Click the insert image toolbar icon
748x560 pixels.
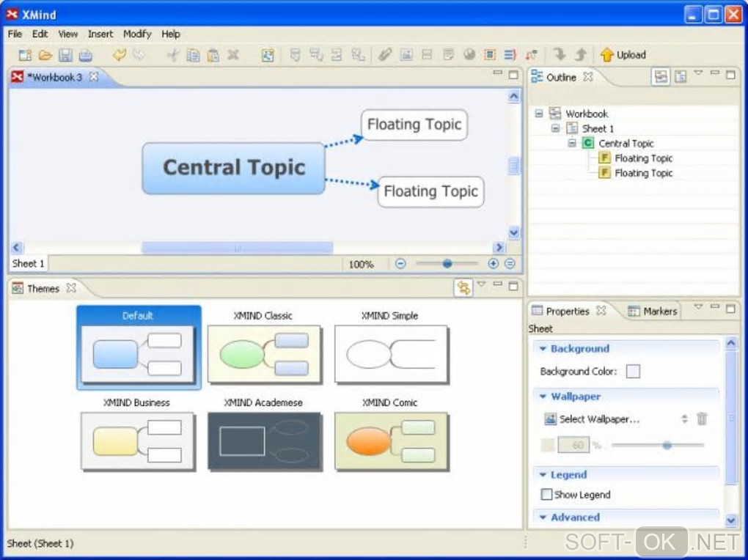406,55
